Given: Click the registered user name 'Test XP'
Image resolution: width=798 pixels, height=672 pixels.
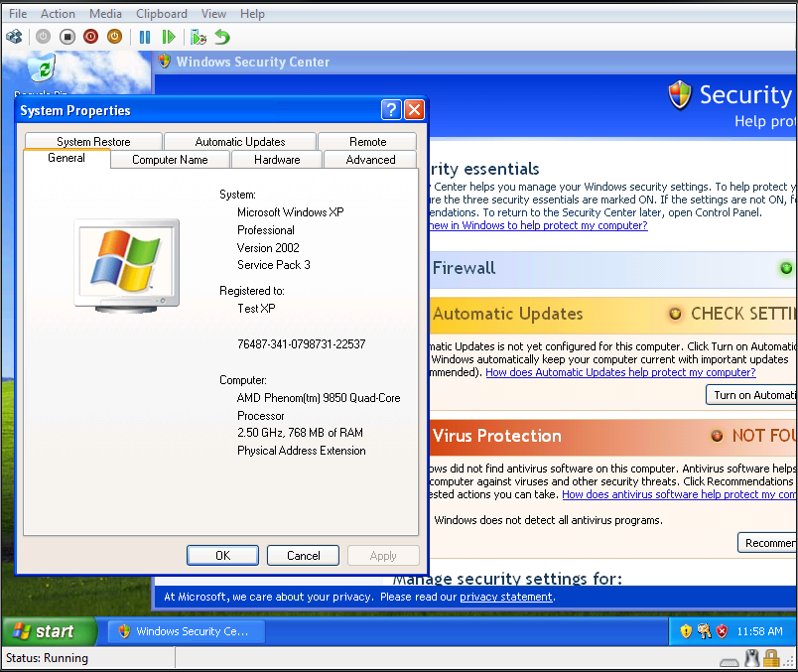Looking at the screenshot, I should 256,309.
